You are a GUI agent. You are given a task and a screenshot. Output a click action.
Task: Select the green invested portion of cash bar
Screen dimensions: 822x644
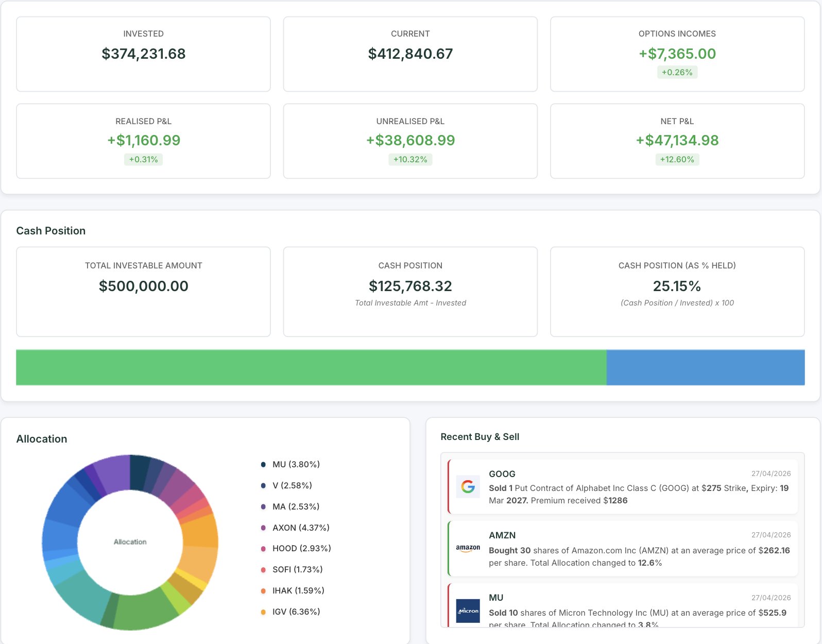click(311, 367)
